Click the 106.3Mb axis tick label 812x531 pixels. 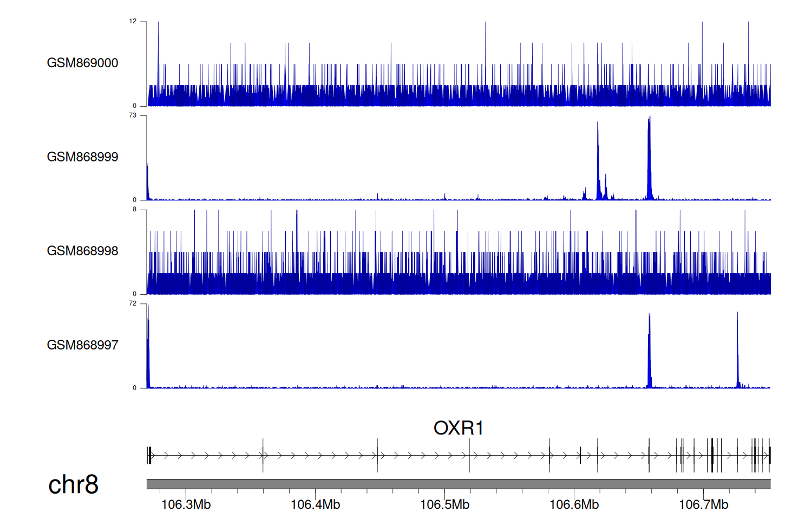click(186, 505)
